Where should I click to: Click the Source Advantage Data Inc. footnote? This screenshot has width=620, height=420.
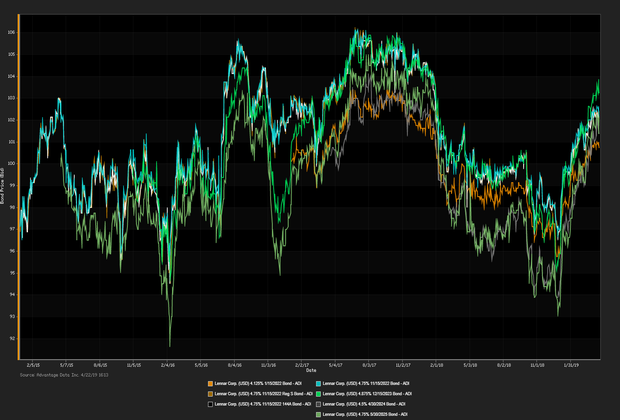pyautogui.click(x=64, y=375)
